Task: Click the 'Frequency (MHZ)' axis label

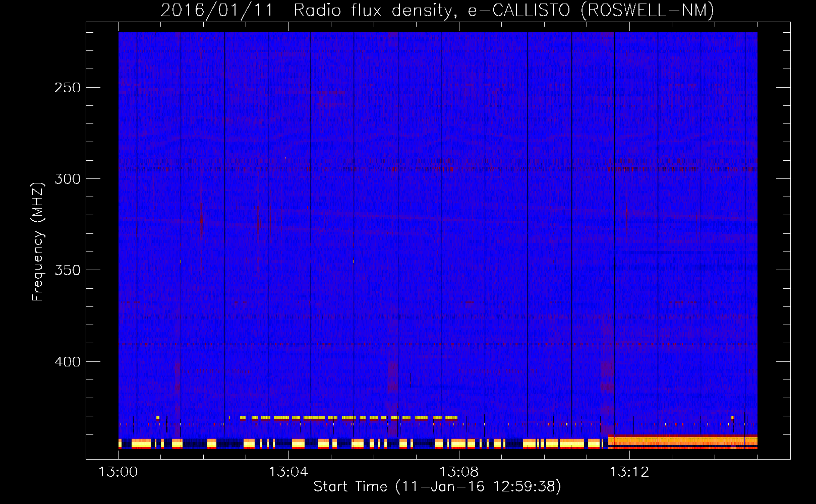Action: click(38, 242)
